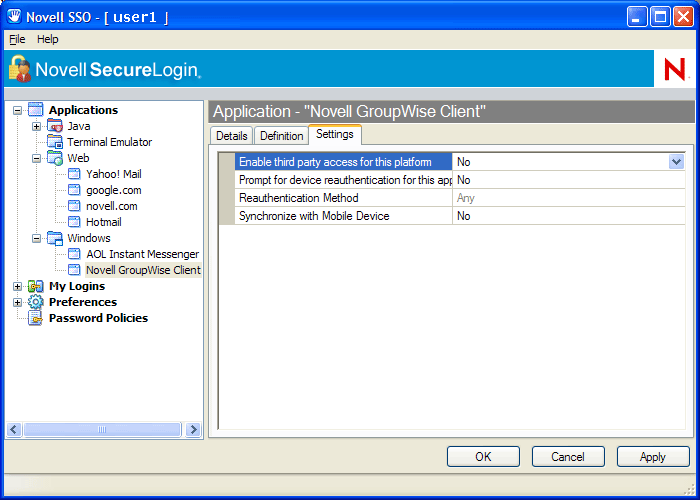Select novell.com in the tree
The image size is (700, 500).
coord(112,206)
